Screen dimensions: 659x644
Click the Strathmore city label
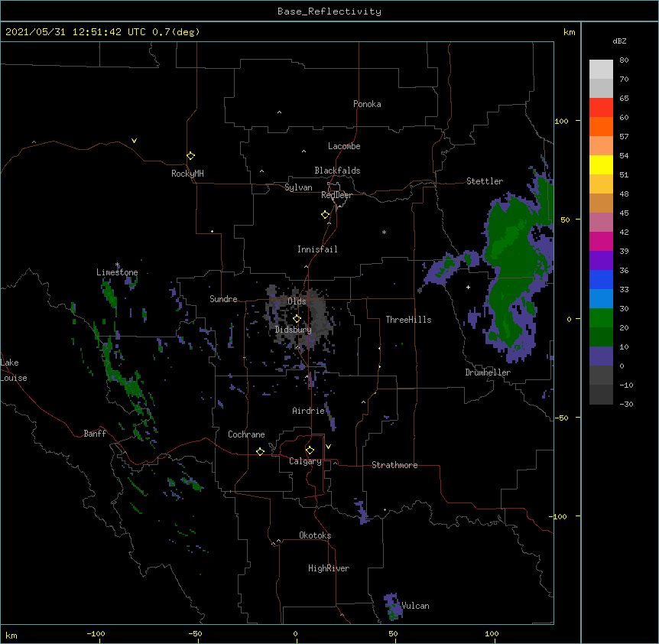point(394,465)
